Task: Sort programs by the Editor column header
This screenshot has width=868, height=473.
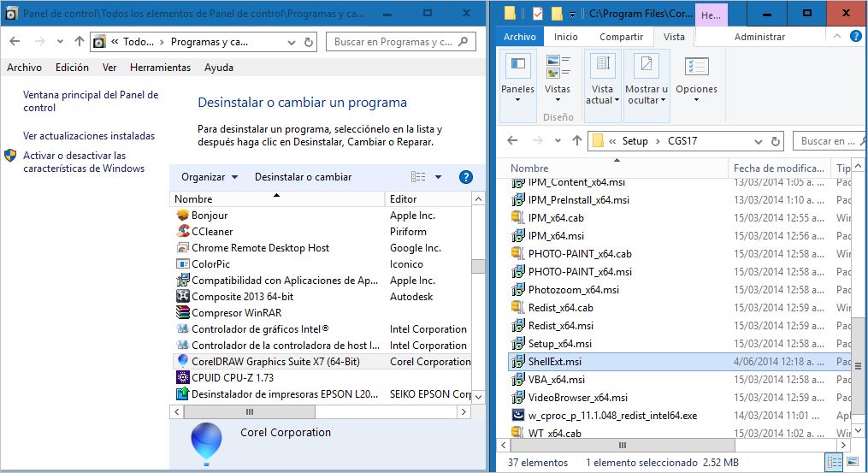Action: pyautogui.click(x=428, y=198)
